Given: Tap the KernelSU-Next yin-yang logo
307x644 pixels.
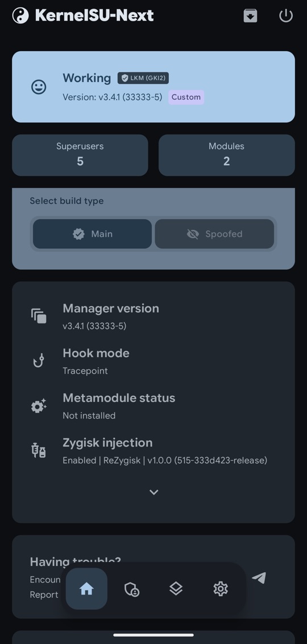Looking at the screenshot, I should click(x=20, y=15).
